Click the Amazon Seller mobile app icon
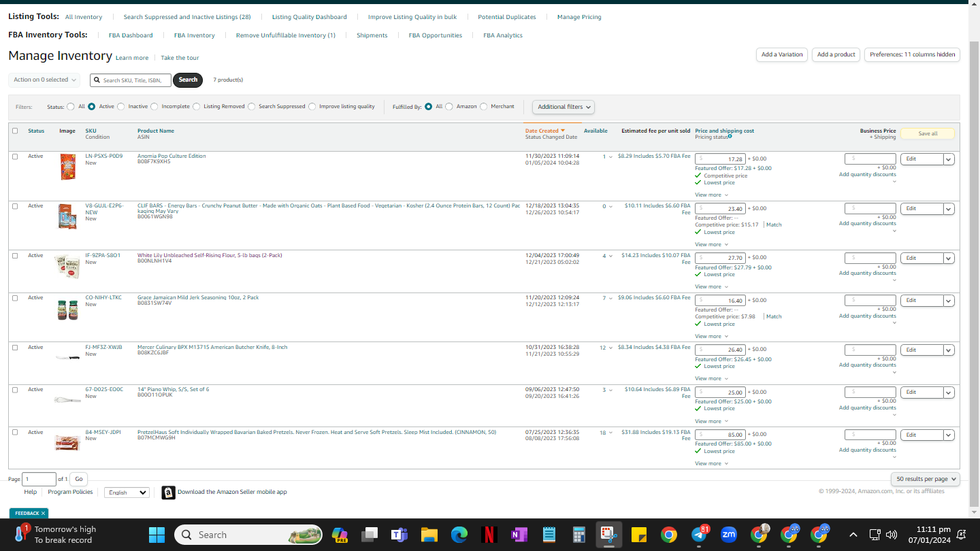The height and width of the screenshot is (551, 980). [168, 492]
